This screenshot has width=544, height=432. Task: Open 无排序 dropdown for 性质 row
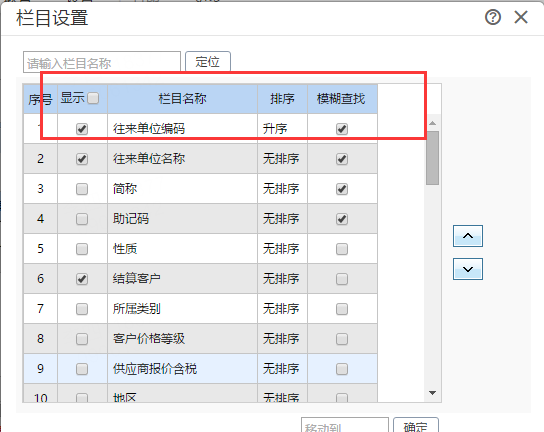click(x=282, y=249)
